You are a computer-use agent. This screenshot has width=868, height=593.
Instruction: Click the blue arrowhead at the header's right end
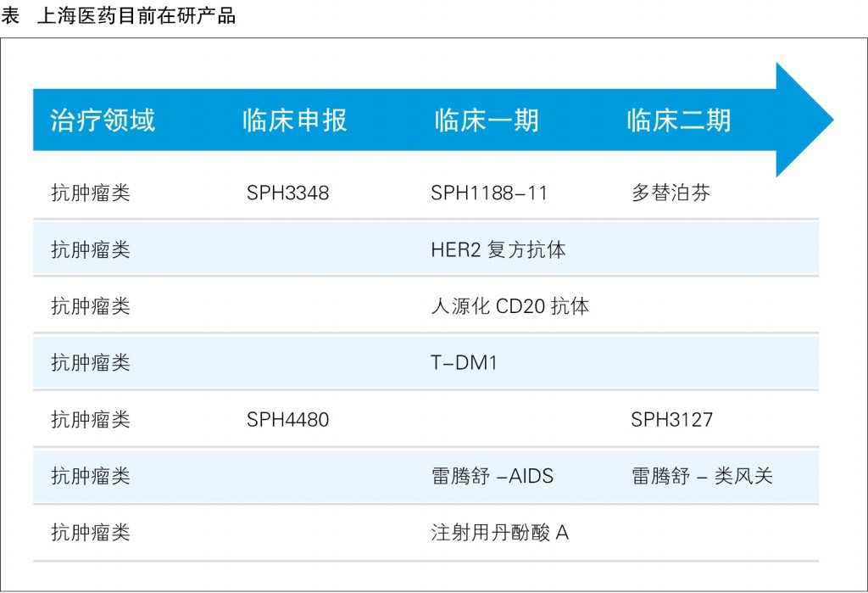click(804, 120)
